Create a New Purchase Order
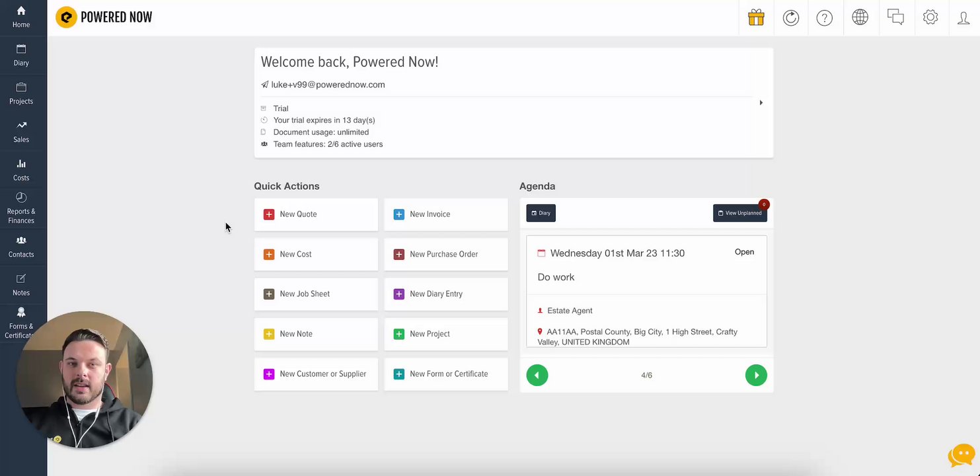Image resolution: width=980 pixels, height=476 pixels. click(446, 254)
